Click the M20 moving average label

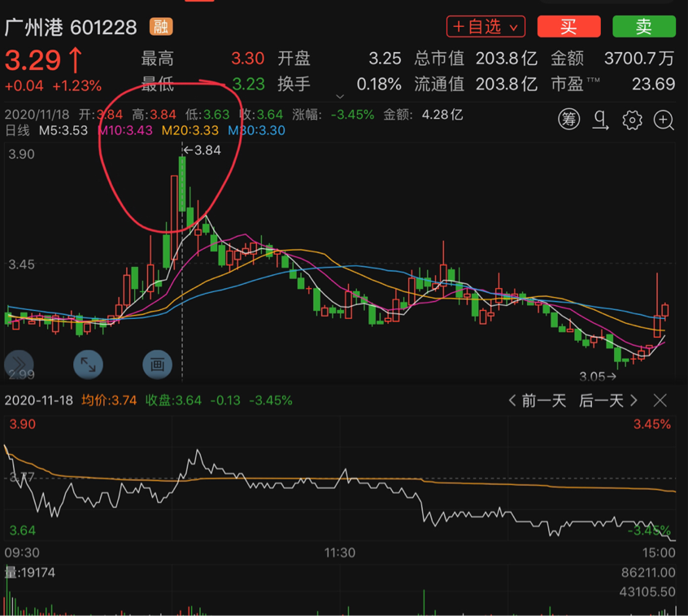(191, 130)
